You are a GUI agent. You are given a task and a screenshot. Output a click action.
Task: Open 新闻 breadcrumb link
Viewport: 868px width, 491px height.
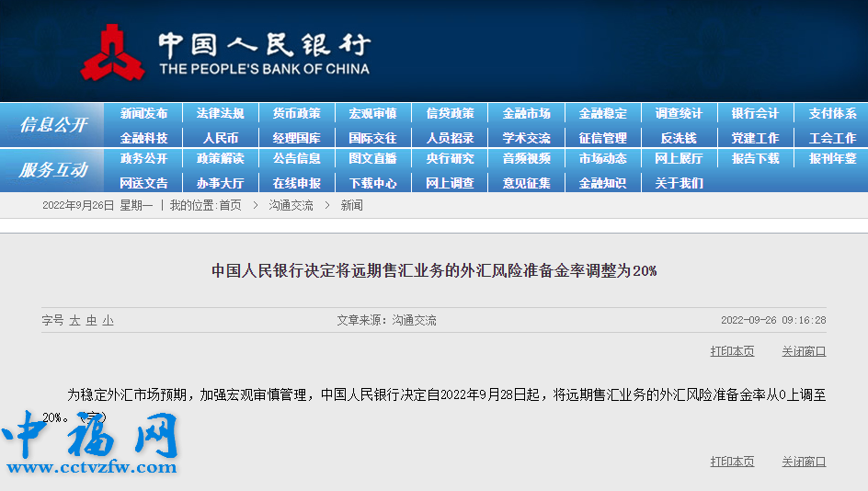[x=351, y=205]
